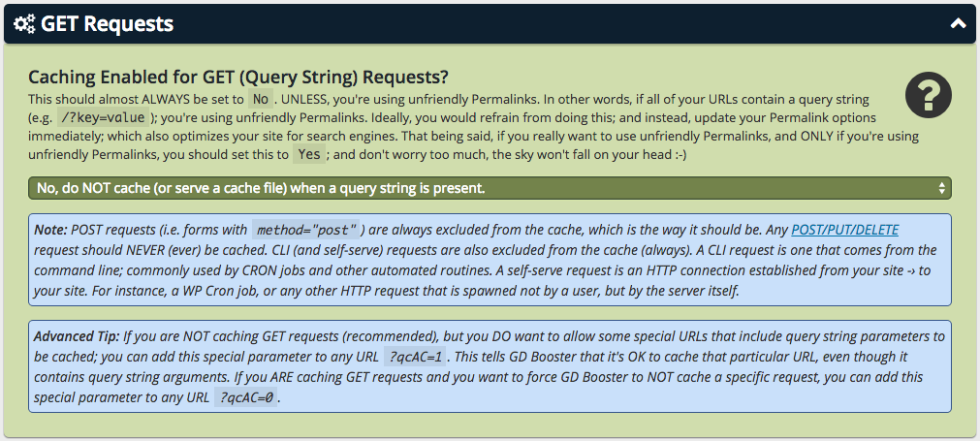
Task: Click the up-down arrows on the caching select
Action: 941,188
